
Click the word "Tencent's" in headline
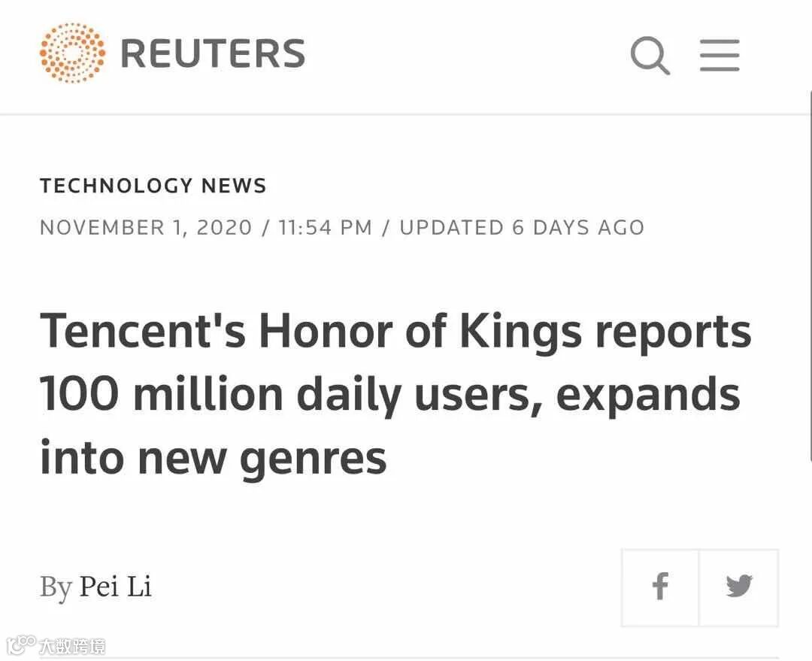[143, 332]
